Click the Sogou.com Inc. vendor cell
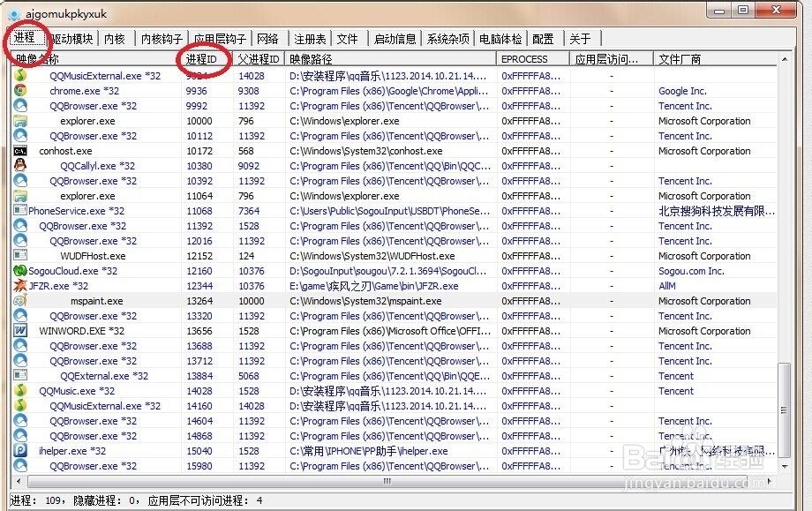The height and width of the screenshot is (511, 812). click(x=691, y=271)
